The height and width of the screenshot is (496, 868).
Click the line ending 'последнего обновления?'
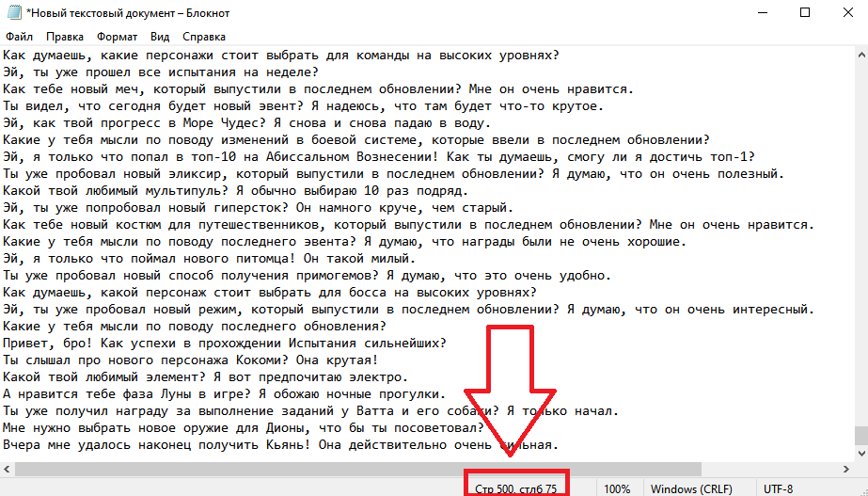(x=195, y=326)
